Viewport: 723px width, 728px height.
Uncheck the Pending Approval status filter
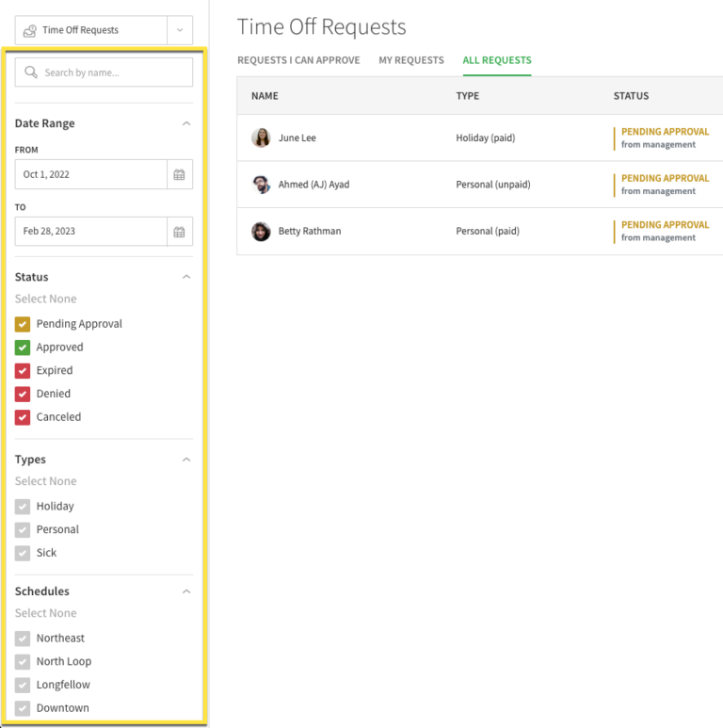pos(23,324)
